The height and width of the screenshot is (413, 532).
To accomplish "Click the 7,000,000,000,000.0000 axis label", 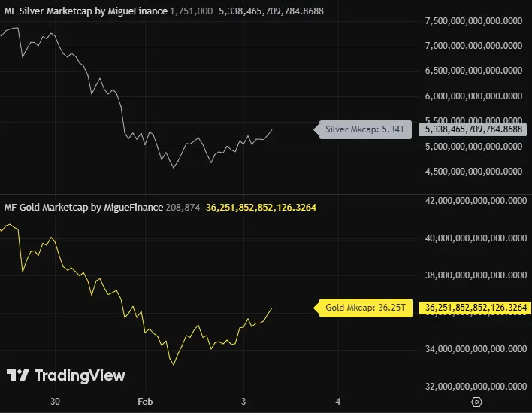I will tap(473, 46).
